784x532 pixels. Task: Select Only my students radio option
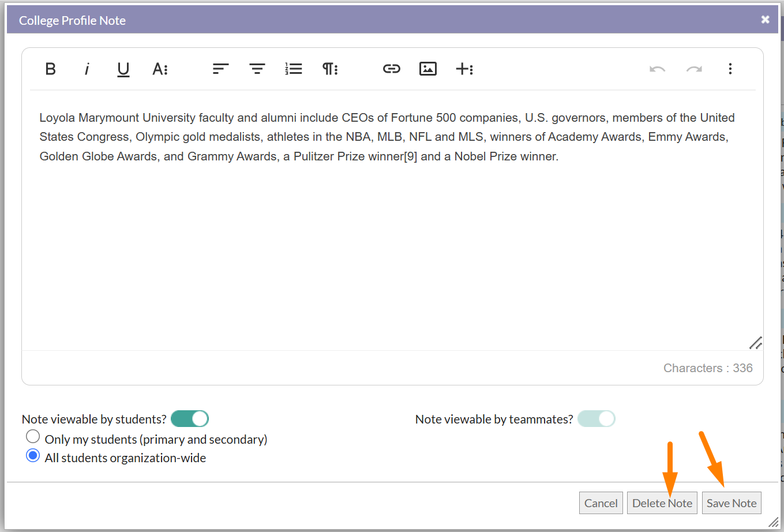(33, 437)
